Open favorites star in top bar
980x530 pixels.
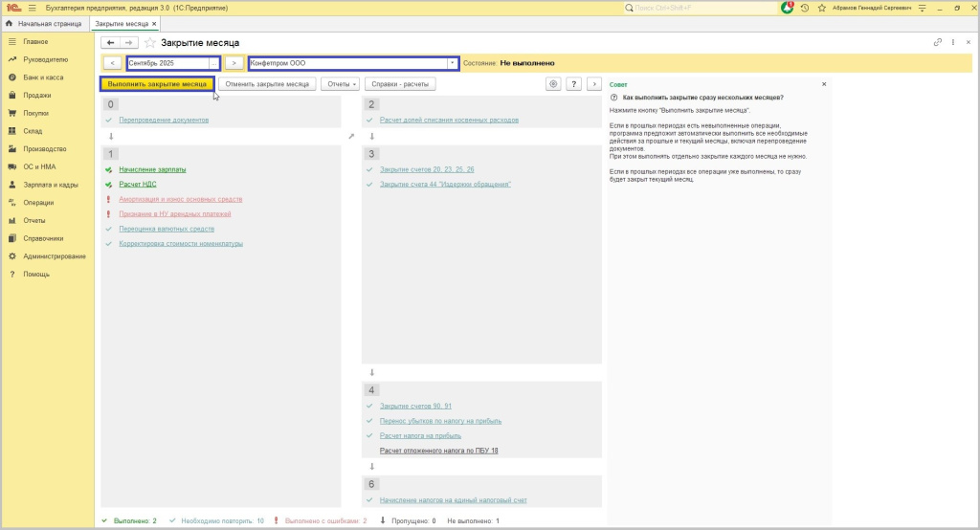pyautogui.click(x=821, y=8)
